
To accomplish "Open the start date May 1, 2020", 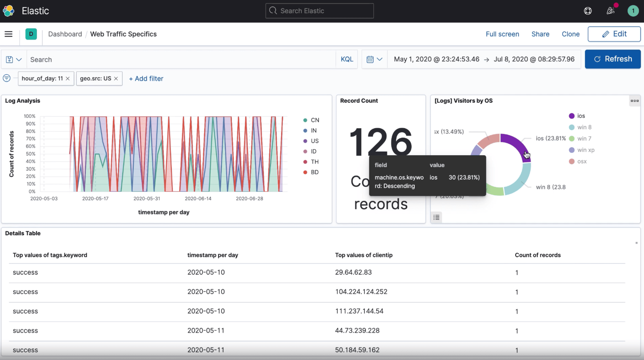I will pos(437,59).
